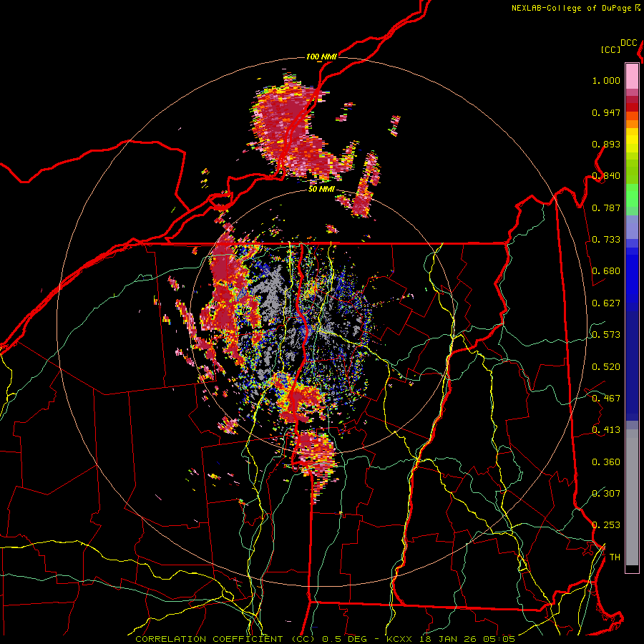Pick the lavender color bar segment near 0.733

coord(632,227)
